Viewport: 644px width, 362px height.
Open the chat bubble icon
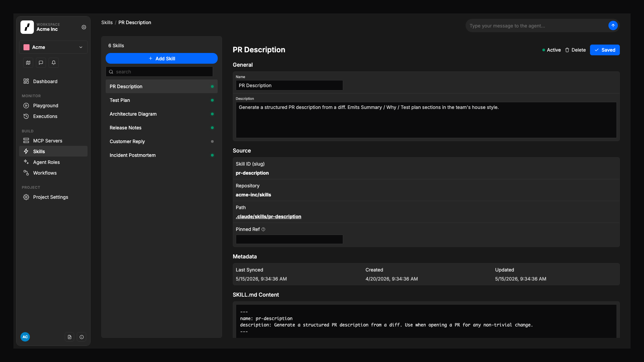pos(41,63)
